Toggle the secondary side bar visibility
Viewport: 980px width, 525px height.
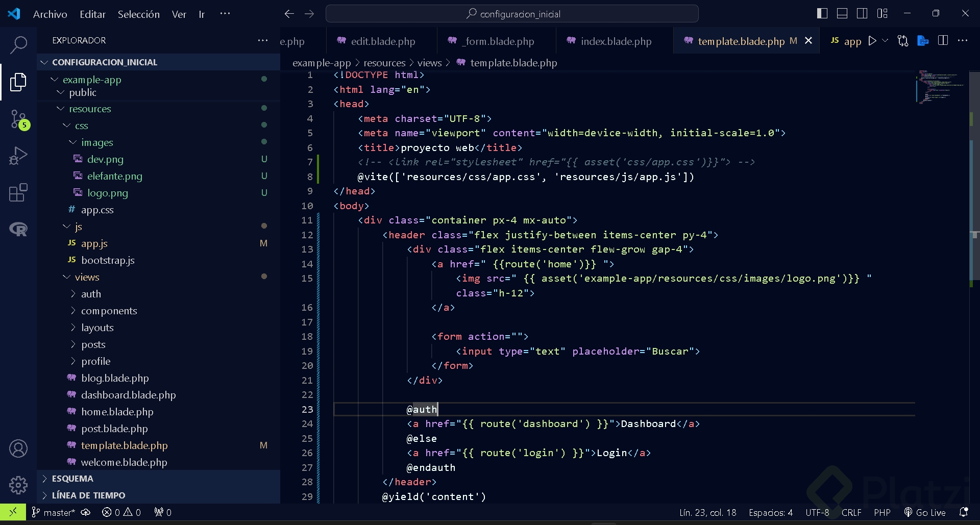tap(862, 14)
